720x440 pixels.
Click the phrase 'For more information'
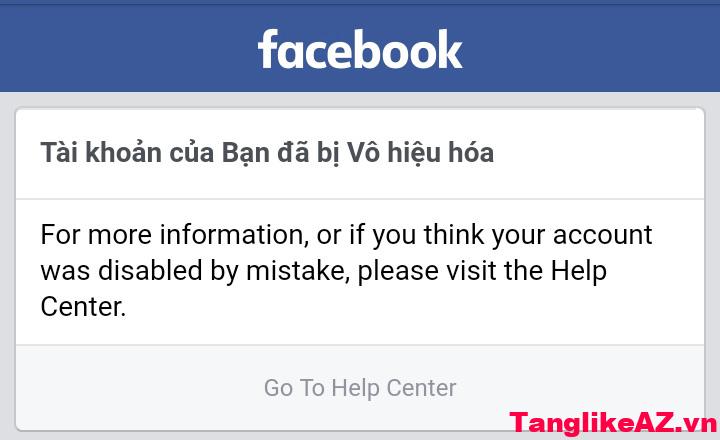[x=172, y=234]
